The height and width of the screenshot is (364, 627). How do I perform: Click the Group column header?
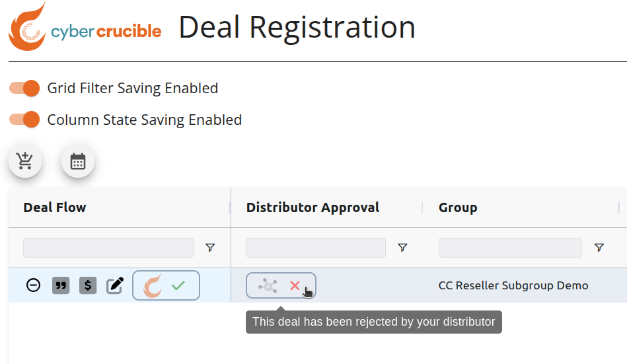(458, 207)
